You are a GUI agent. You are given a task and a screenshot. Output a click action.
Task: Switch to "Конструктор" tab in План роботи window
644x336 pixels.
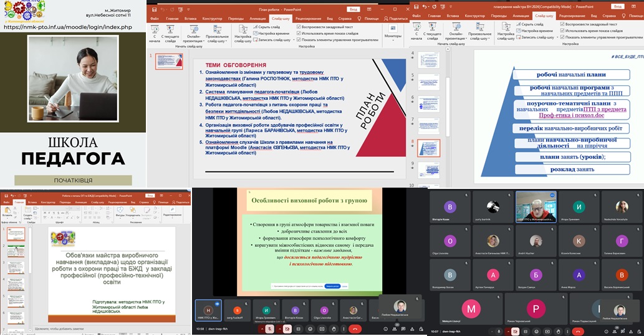point(211,19)
